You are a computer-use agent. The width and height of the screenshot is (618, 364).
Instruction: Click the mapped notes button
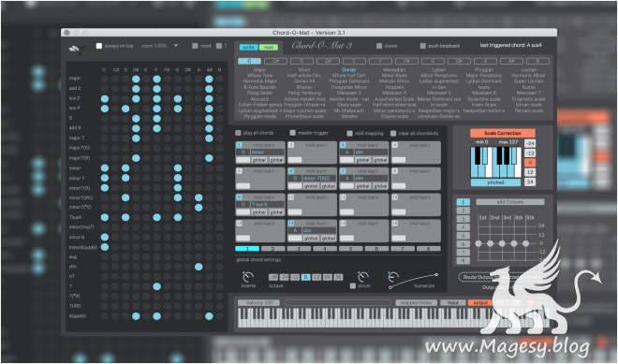coord(416,302)
